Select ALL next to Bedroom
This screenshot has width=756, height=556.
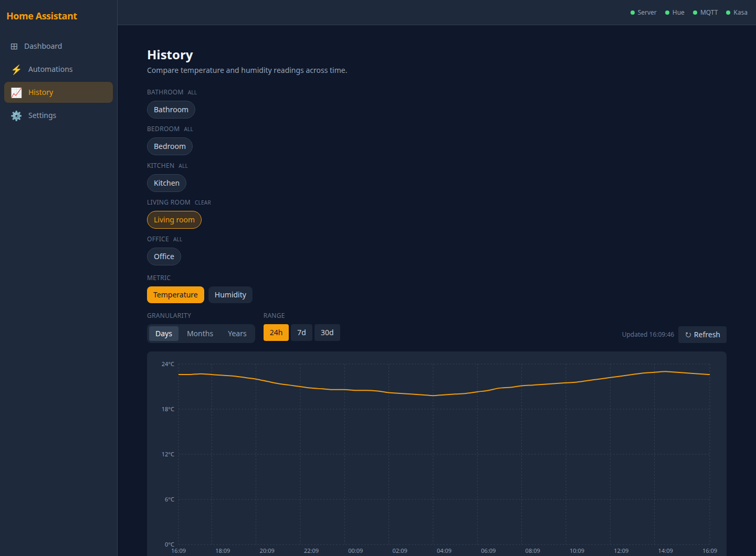pyautogui.click(x=188, y=129)
